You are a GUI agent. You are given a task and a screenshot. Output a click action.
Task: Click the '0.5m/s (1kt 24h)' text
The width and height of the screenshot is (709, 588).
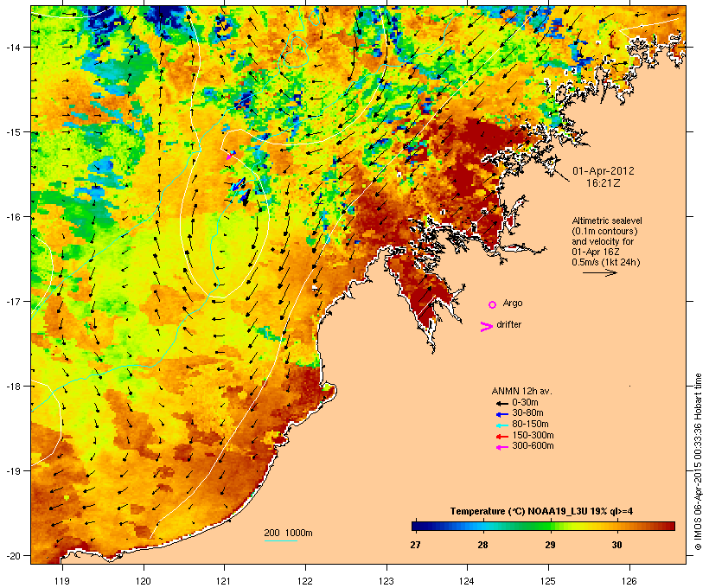click(606, 262)
